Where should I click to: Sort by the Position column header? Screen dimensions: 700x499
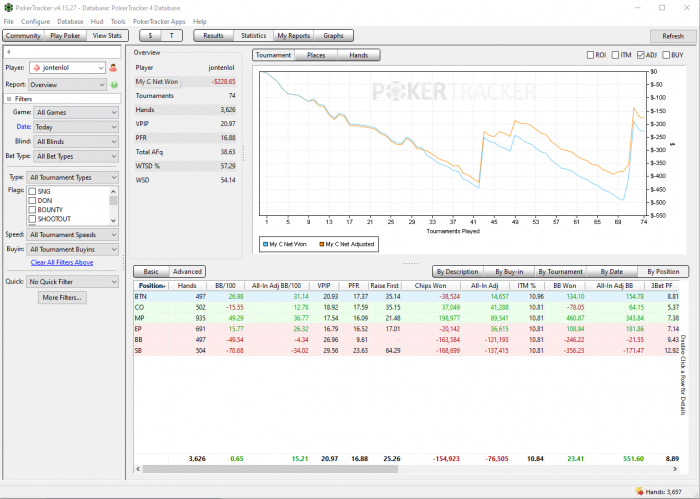151,286
